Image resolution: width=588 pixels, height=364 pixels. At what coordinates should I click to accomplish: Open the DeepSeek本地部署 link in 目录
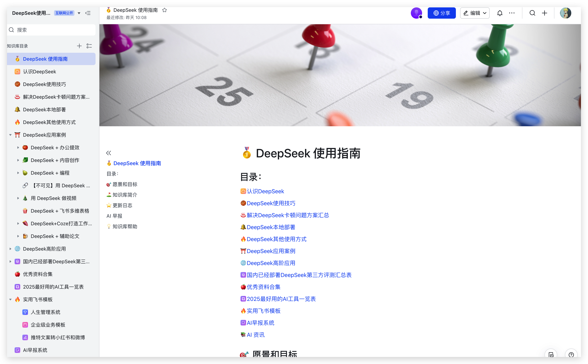(x=271, y=227)
